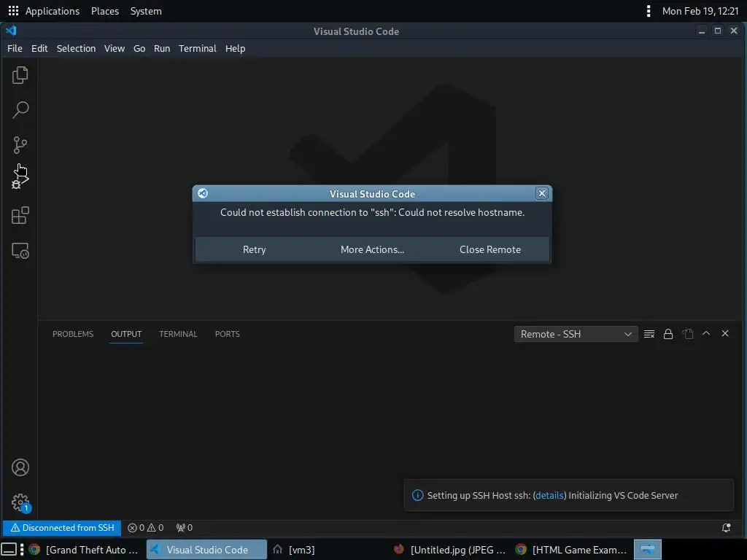Click Retry in the connection dialog

[x=255, y=249]
